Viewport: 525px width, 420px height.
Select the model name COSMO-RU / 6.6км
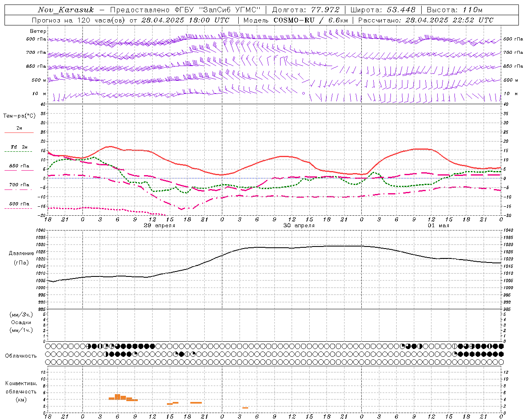(x=310, y=20)
